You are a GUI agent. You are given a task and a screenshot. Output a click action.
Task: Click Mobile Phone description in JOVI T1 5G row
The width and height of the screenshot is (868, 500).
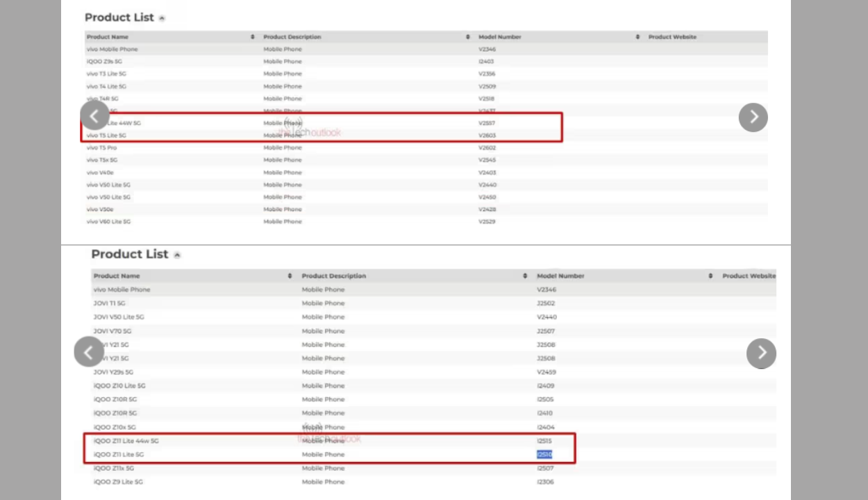click(323, 303)
